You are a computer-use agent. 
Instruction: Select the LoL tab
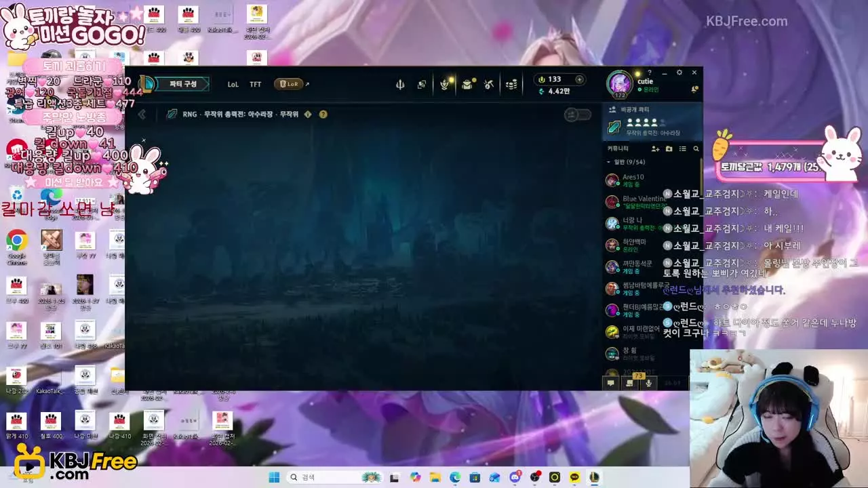click(233, 85)
